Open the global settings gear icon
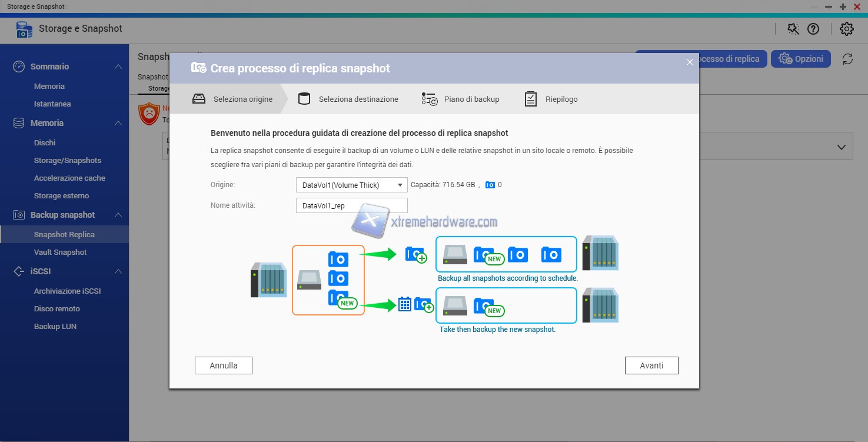The height and width of the screenshot is (442, 868). [x=846, y=29]
